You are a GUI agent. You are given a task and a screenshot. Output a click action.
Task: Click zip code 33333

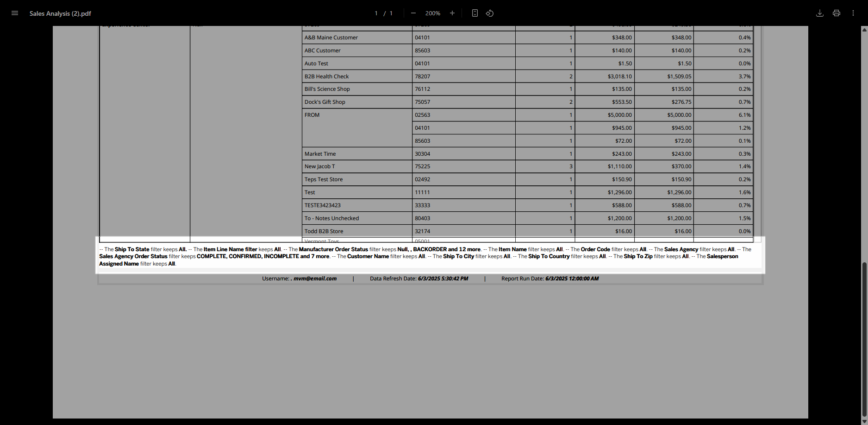[x=422, y=205]
